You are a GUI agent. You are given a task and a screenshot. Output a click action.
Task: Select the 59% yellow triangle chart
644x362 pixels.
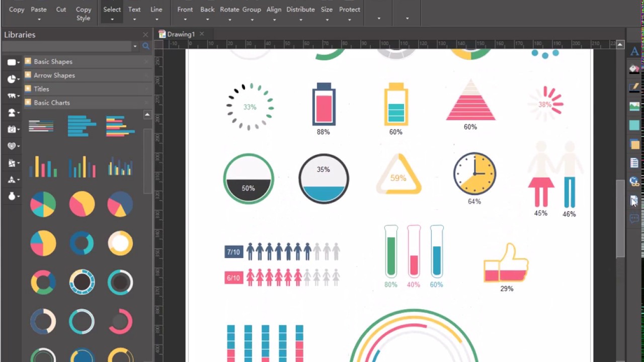398,174
